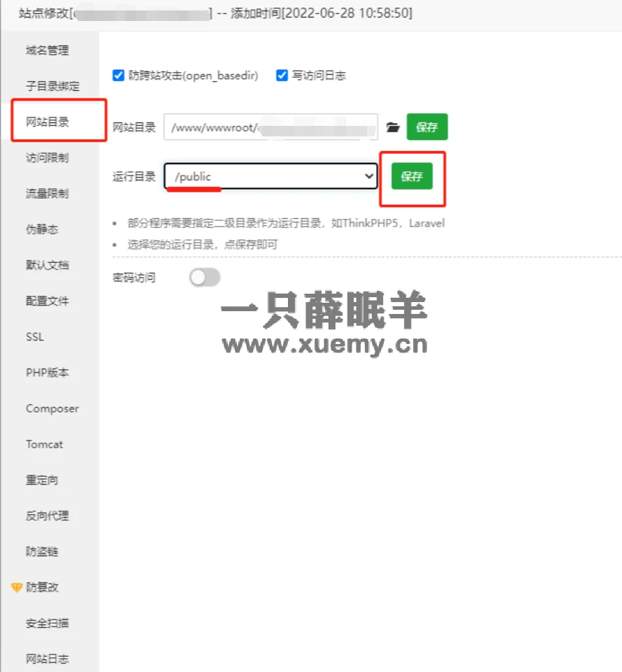Screen dimensions: 622x672
Task: Save the 网站目录 path
Action: point(427,127)
